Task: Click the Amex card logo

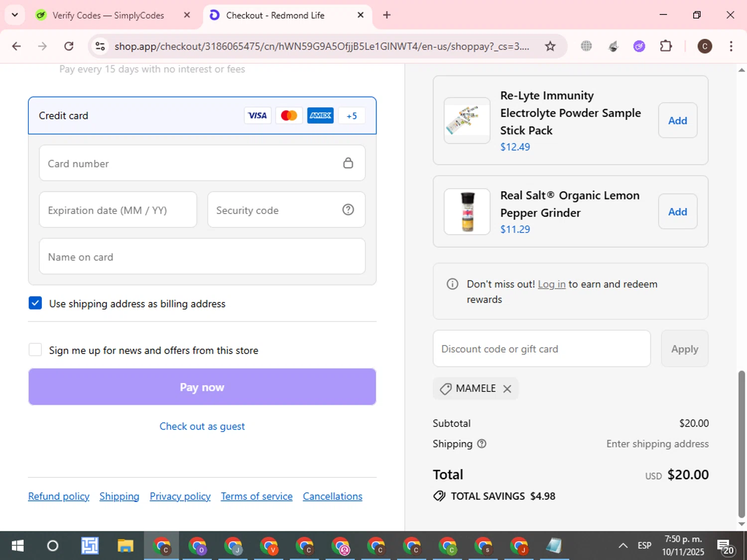Action: point(320,115)
